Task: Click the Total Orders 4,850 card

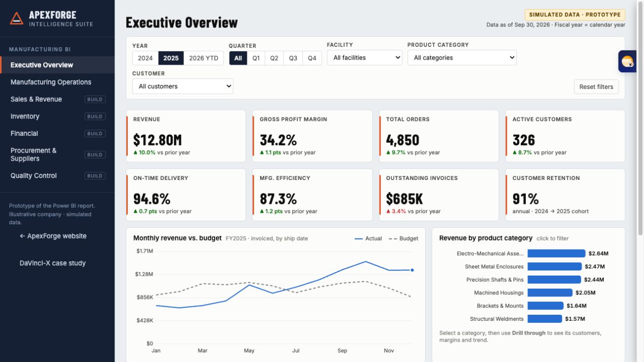Action: point(439,136)
